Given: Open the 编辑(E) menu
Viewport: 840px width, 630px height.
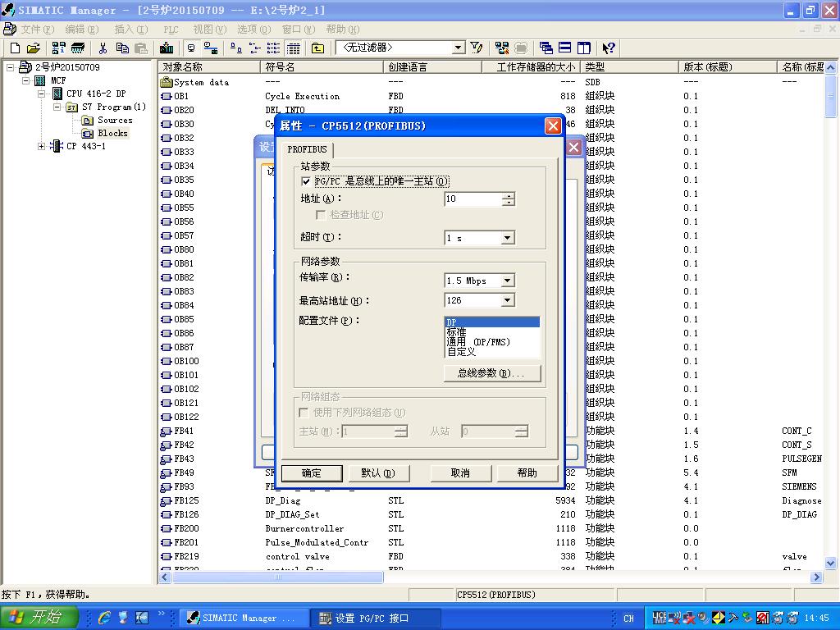Looking at the screenshot, I should [82, 30].
